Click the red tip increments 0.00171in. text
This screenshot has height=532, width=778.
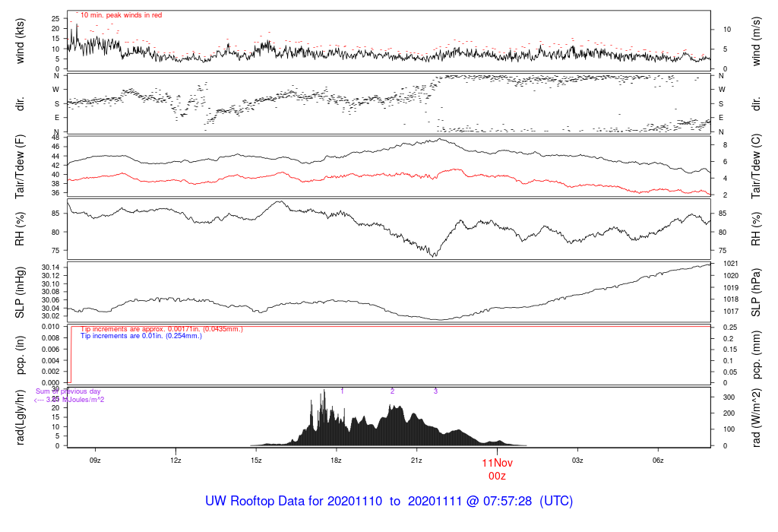pos(162,329)
